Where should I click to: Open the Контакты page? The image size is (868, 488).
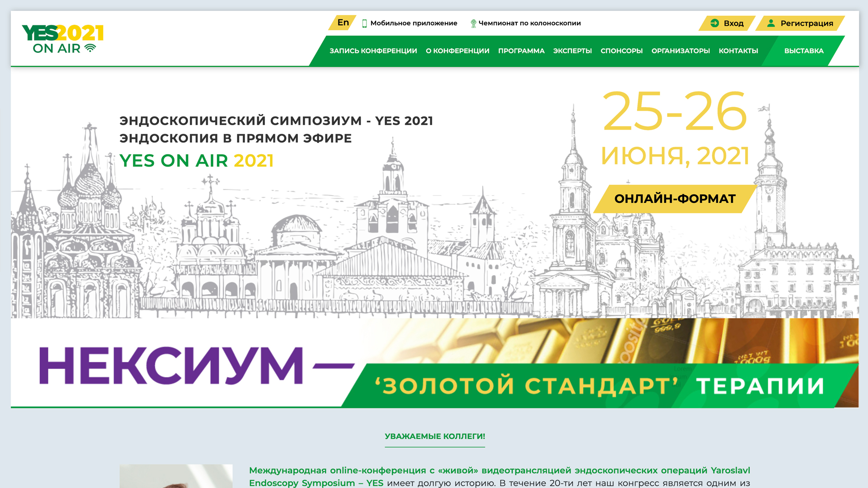738,51
